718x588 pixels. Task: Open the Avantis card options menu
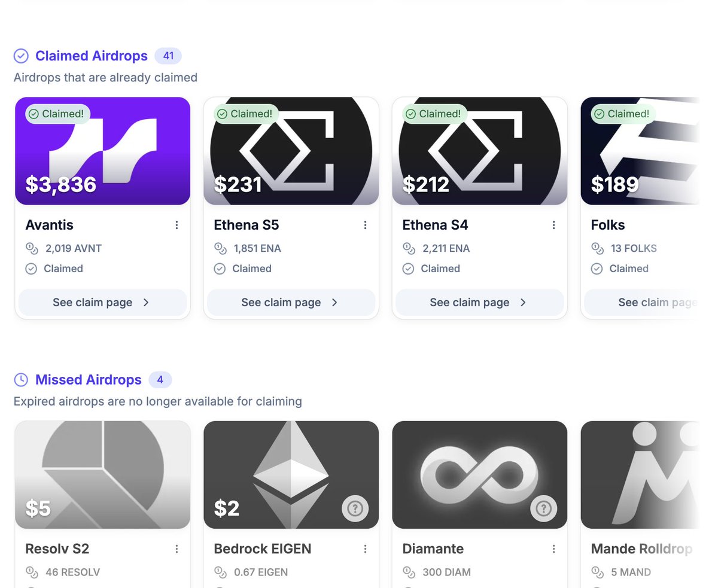177,225
